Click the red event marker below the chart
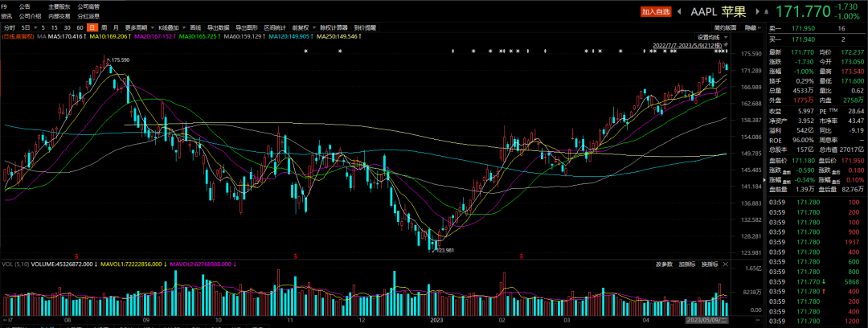The image size is (868, 328). (x=297, y=256)
